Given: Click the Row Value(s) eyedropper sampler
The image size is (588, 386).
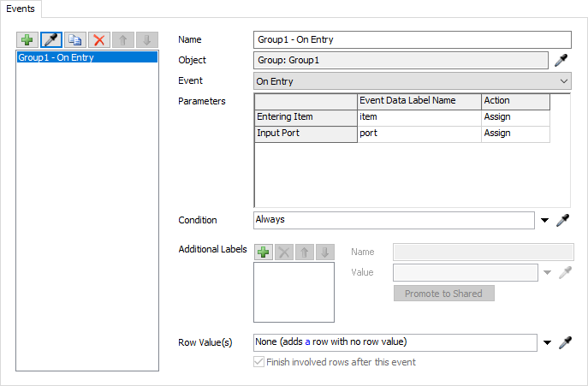Looking at the screenshot, I should coord(564,342).
